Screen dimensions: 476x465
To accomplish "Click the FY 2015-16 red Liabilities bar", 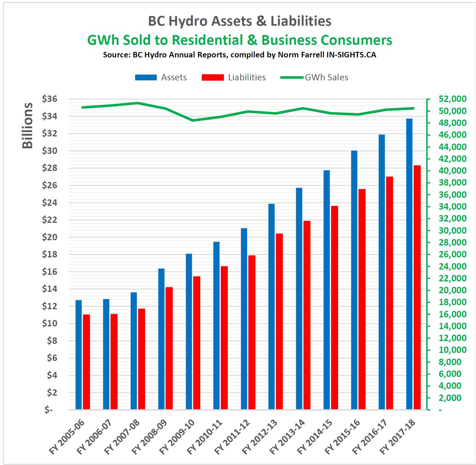I will coord(362,299).
